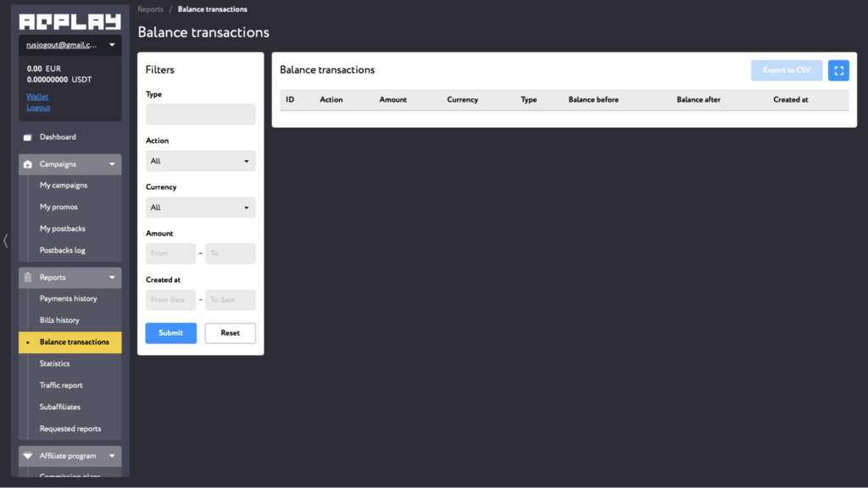Open the Action dropdown filter
The width and height of the screenshot is (868, 488).
[200, 161]
